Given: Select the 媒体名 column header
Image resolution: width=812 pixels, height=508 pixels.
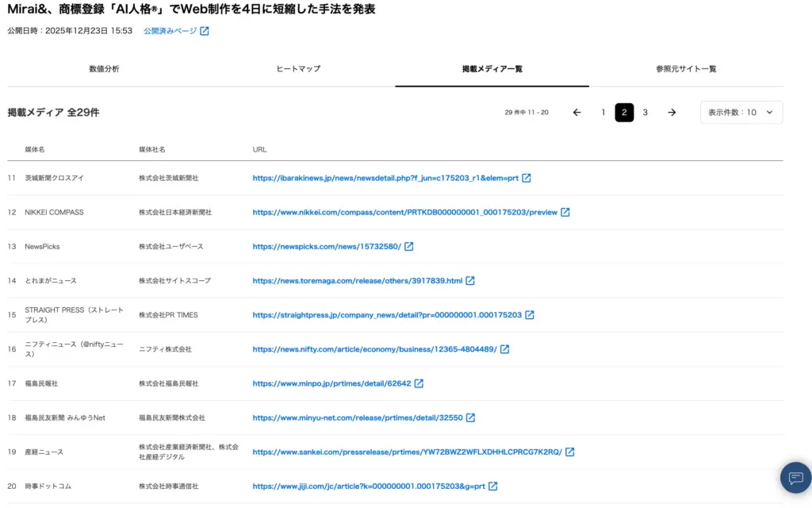Looking at the screenshot, I should pyautogui.click(x=34, y=149).
